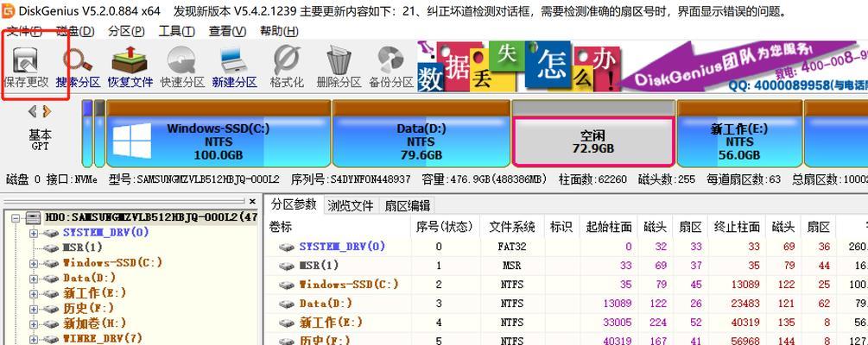
Task: Click SYSTEM_DRV(0) row in the partition table
Action: pos(567,247)
